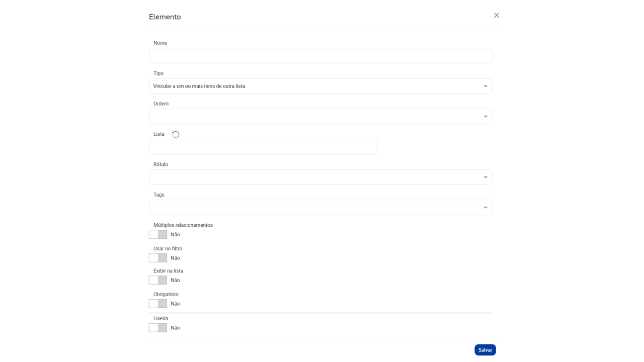
Task: Enable the Obrigatório switch
Action: pyautogui.click(x=158, y=304)
